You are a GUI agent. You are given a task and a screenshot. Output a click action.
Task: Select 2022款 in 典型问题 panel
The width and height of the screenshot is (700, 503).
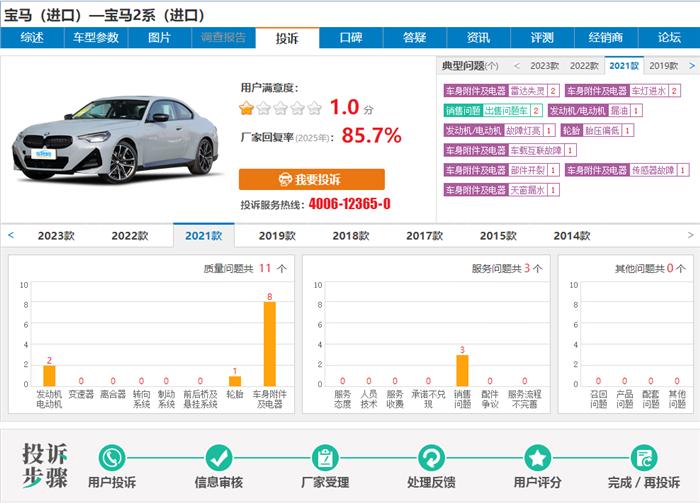click(x=584, y=66)
